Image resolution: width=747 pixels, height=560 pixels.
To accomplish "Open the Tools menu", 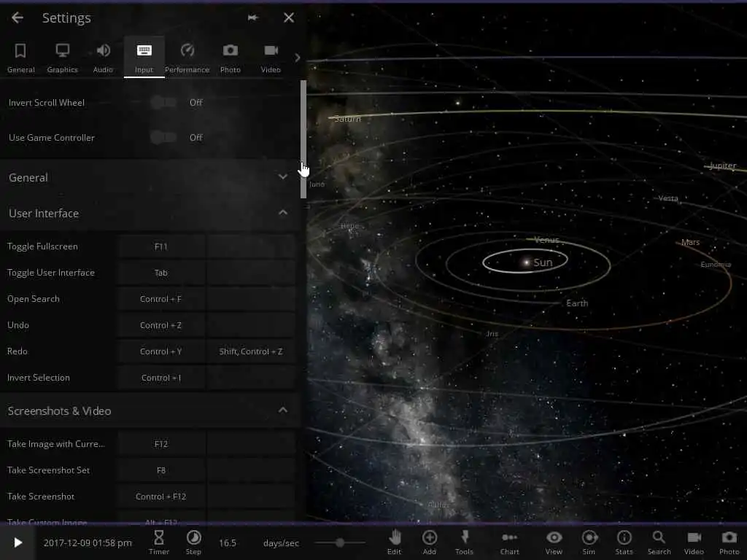I will pyautogui.click(x=464, y=542).
